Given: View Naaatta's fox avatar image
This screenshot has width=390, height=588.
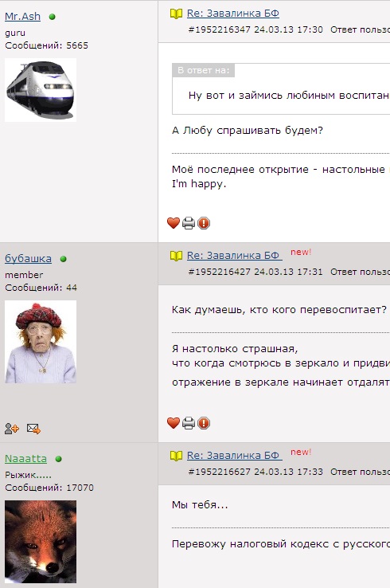Looking at the screenshot, I should point(41,542).
